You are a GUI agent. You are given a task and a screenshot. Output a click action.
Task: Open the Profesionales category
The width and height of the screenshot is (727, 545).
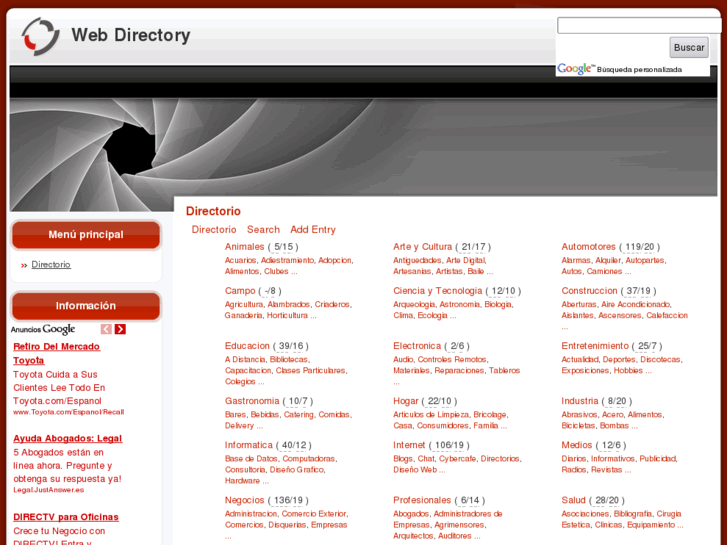pyautogui.click(x=422, y=500)
